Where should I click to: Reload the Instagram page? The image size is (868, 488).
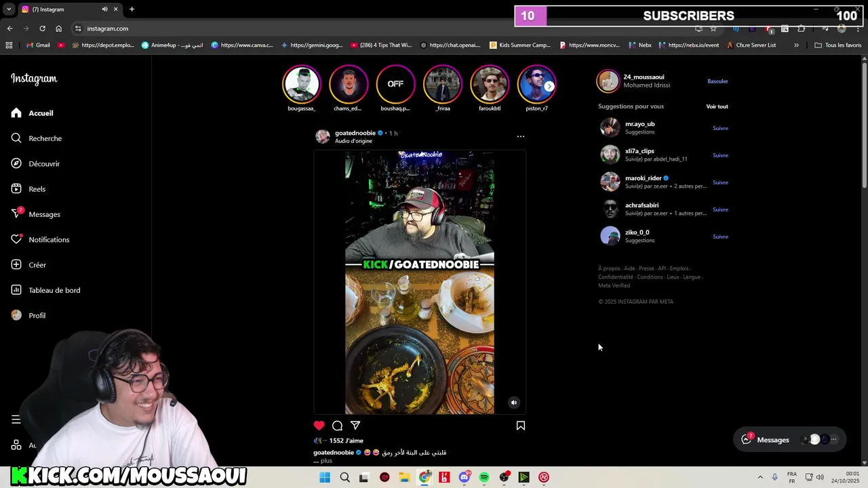click(42, 28)
